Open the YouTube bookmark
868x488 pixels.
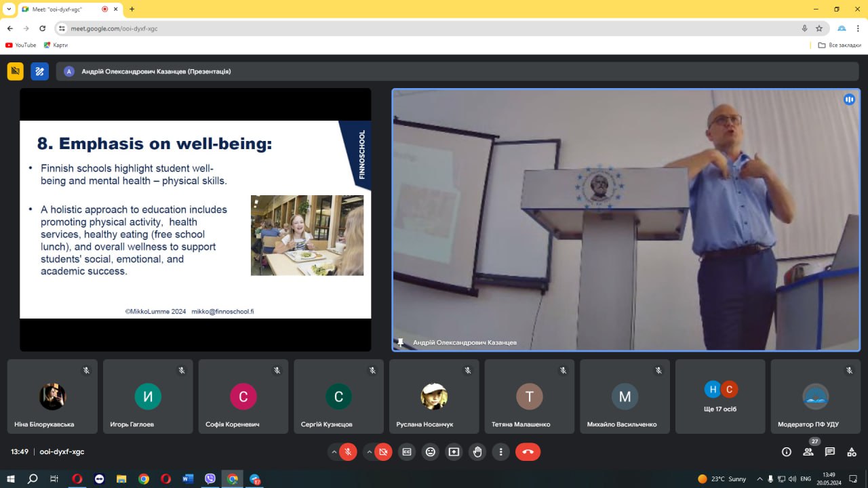[21, 45]
